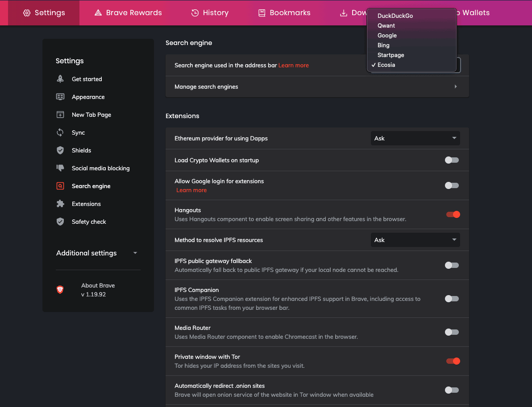Click the Appearance sidebar icon
Screen dimensions: 532x407
click(60, 97)
